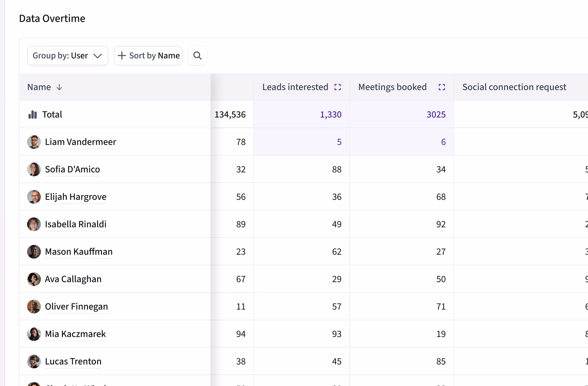Image resolution: width=588 pixels, height=386 pixels.
Task: Expand Leads interested column icon
Action: (337, 87)
